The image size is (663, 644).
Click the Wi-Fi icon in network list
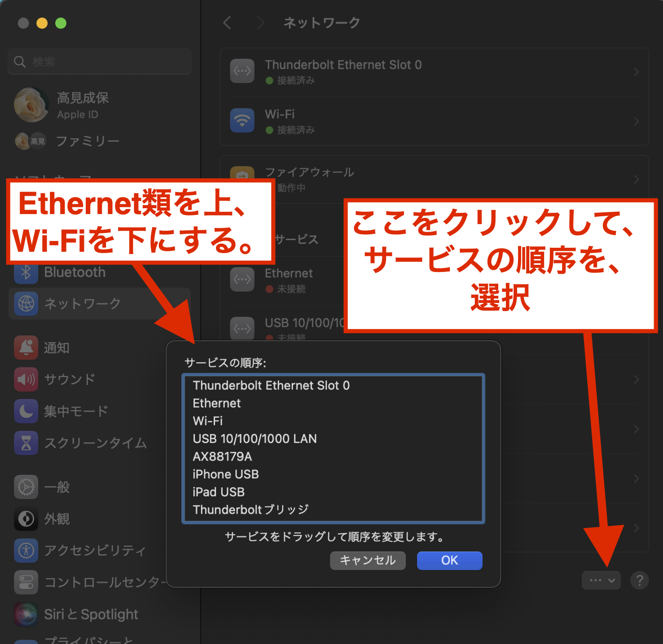point(242,121)
